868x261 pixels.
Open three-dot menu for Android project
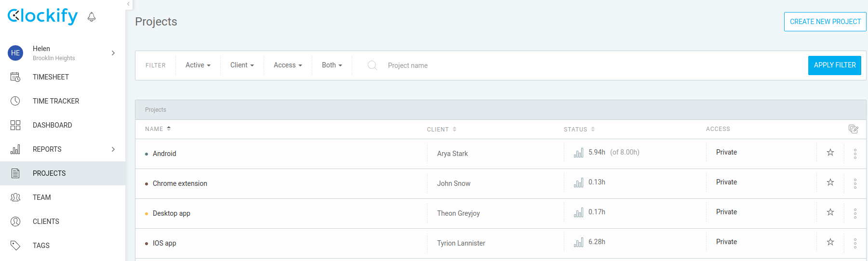[855, 154]
